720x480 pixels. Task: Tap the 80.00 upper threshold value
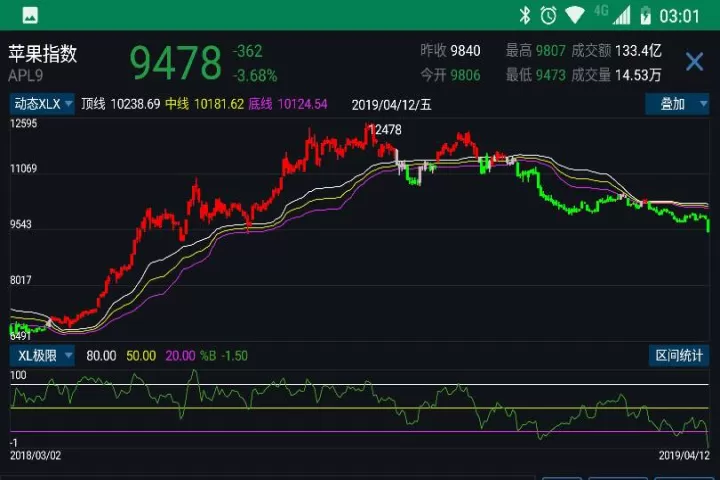pyautogui.click(x=101, y=356)
